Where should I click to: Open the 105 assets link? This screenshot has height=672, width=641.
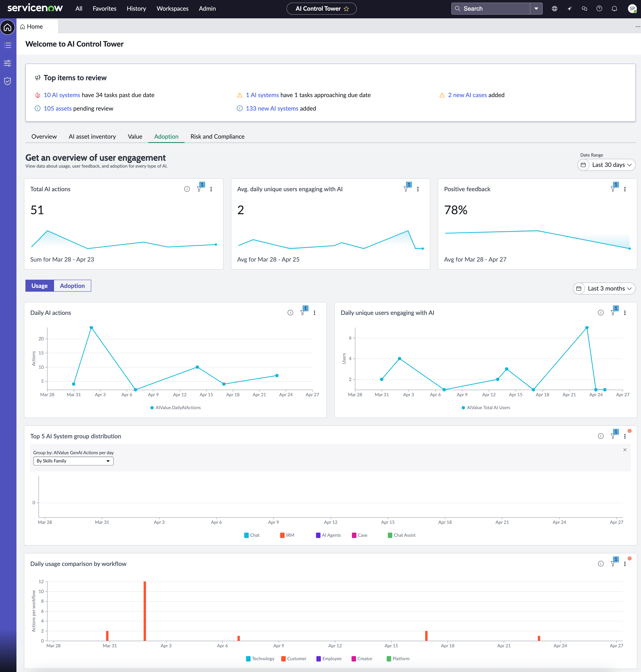pos(58,108)
